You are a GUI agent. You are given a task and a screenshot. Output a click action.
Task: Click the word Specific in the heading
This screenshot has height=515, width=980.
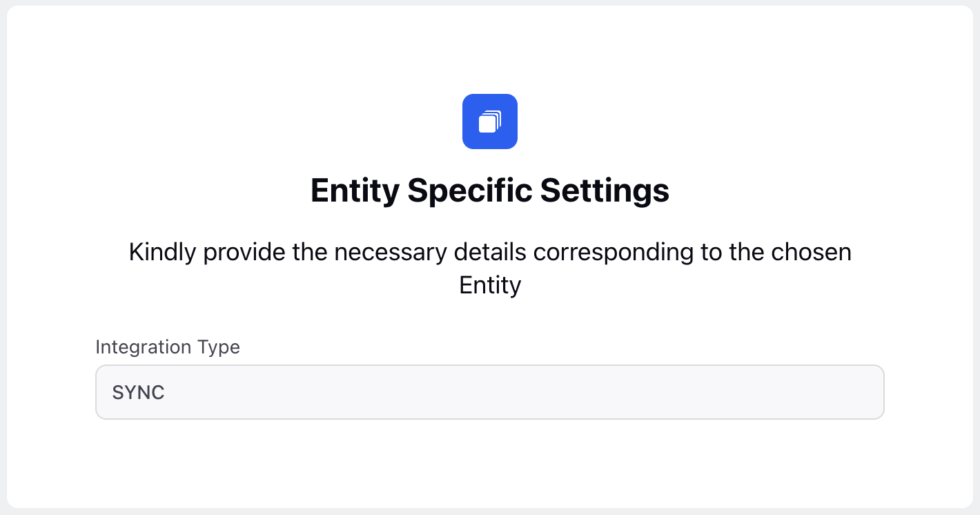[470, 191]
